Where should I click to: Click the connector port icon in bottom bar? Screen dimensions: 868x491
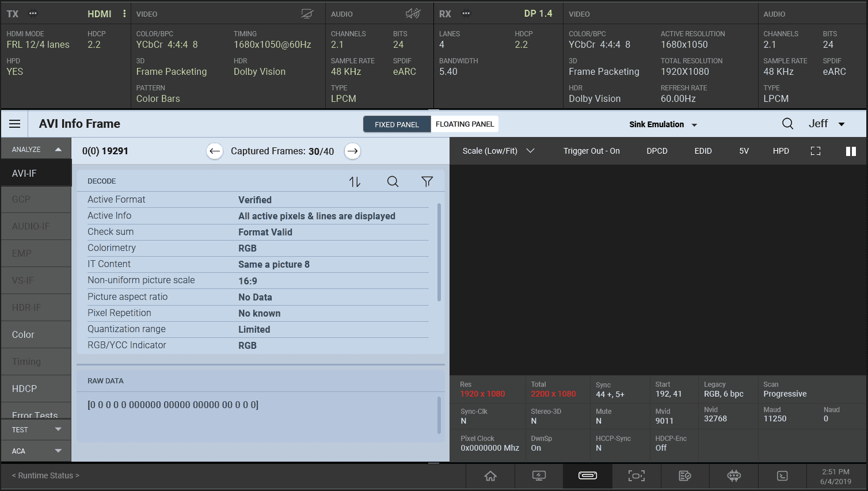pos(588,475)
